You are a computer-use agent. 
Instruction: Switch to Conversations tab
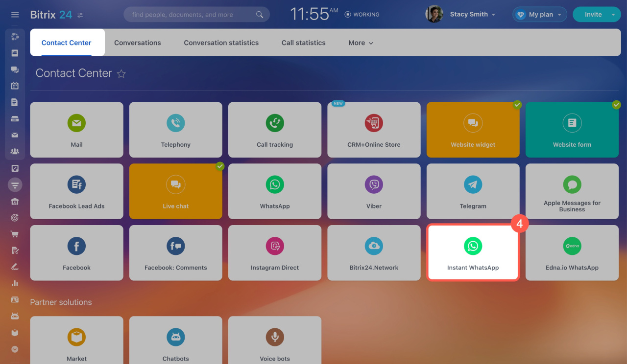[138, 43]
